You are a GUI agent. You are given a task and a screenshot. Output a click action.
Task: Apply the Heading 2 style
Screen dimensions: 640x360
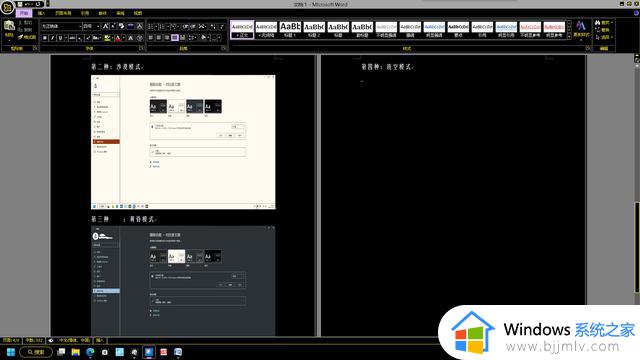(x=314, y=30)
